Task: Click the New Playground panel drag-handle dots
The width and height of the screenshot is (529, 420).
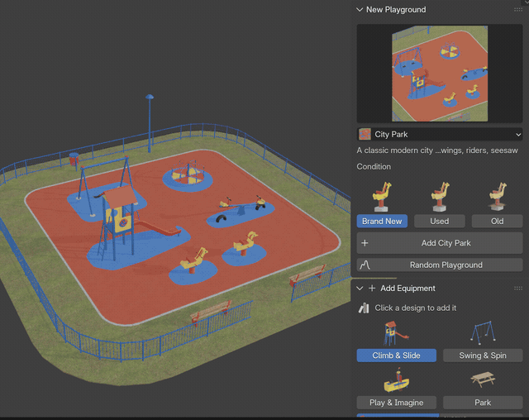Action: click(x=518, y=10)
